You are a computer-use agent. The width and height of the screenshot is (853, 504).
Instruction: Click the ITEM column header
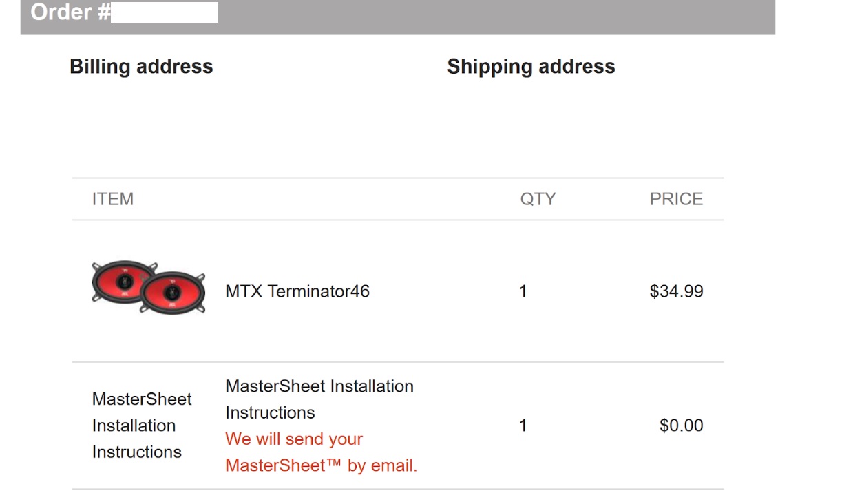point(113,199)
